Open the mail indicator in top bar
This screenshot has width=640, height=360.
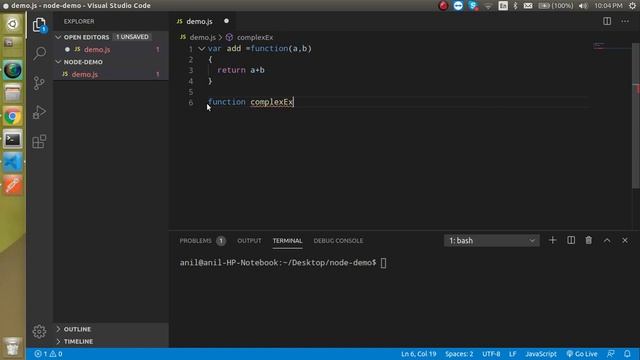click(528, 6)
